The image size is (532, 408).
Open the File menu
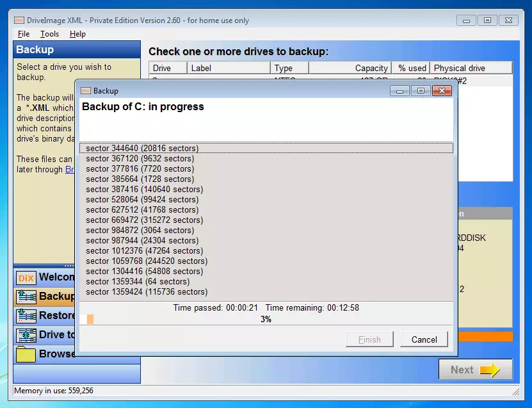tap(24, 34)
